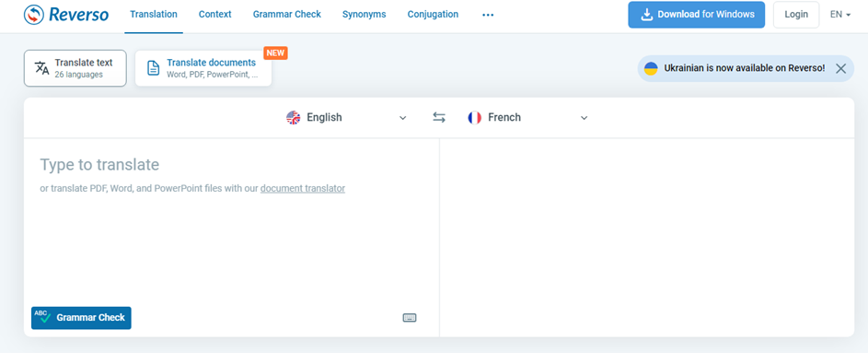
Task: Click the translate text language icon
Action: coord(42,68)
